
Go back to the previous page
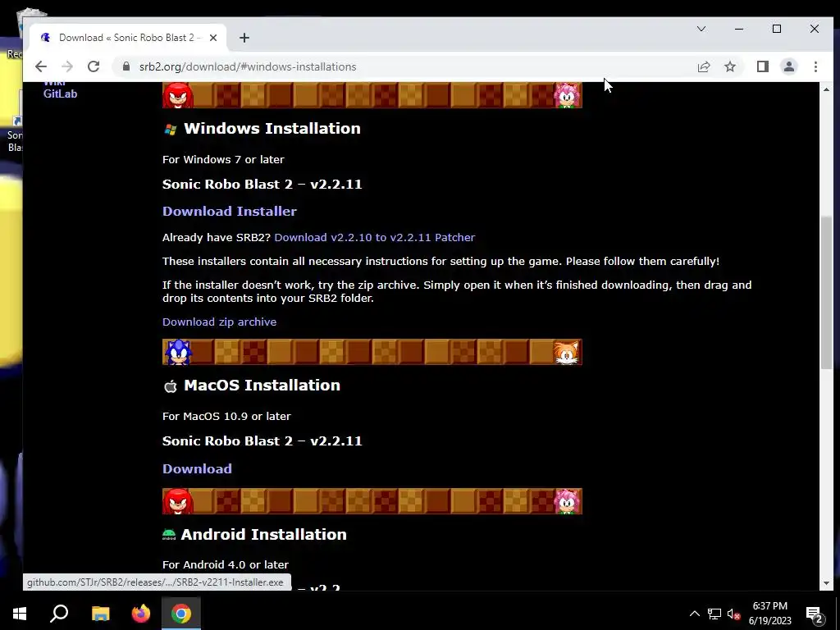click(x=41, y=66)
